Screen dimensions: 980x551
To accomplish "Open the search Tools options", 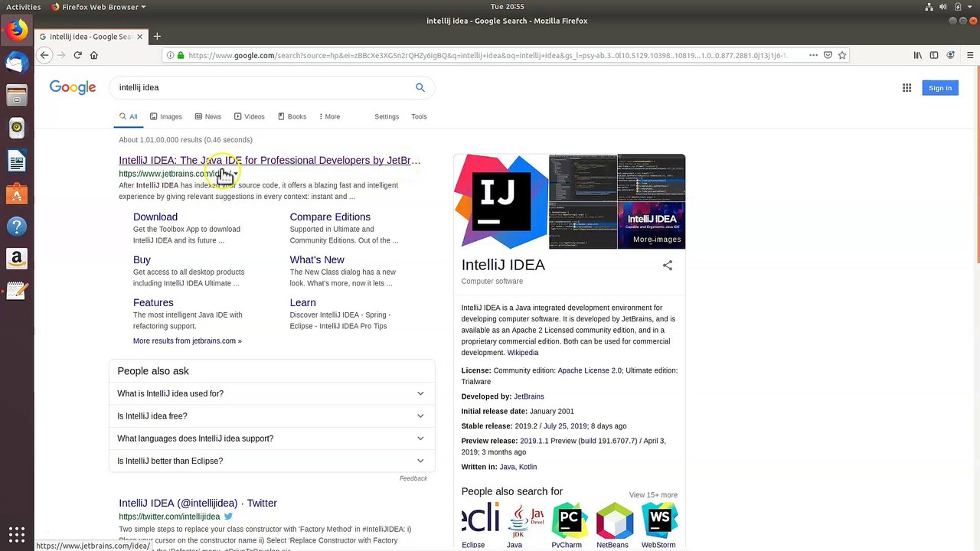I will click(x=419, y=116).
